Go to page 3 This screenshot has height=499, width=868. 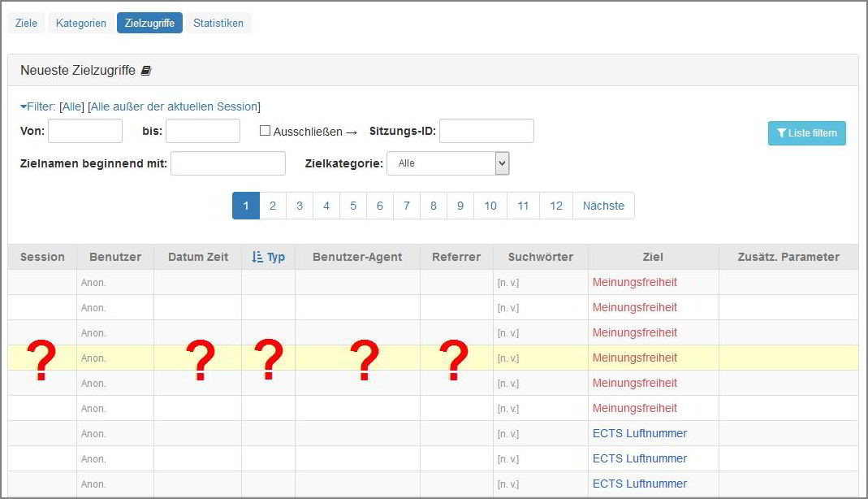tap(300, 206)
